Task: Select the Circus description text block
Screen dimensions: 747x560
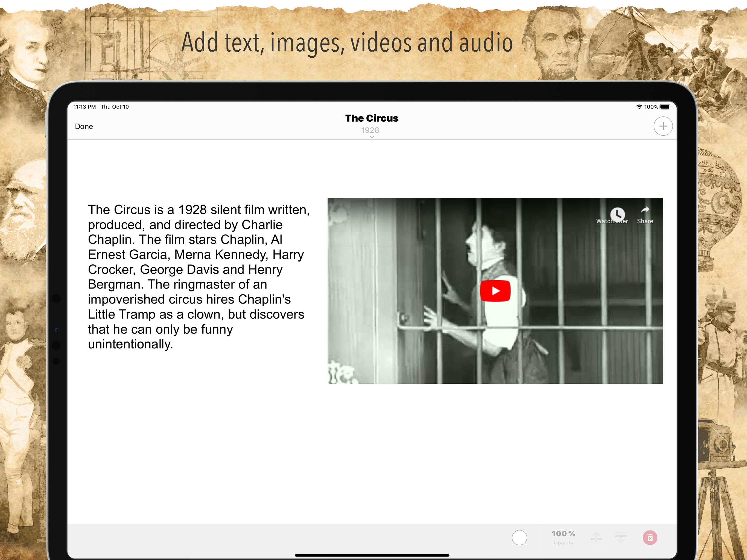Action: tap(198, 277)
